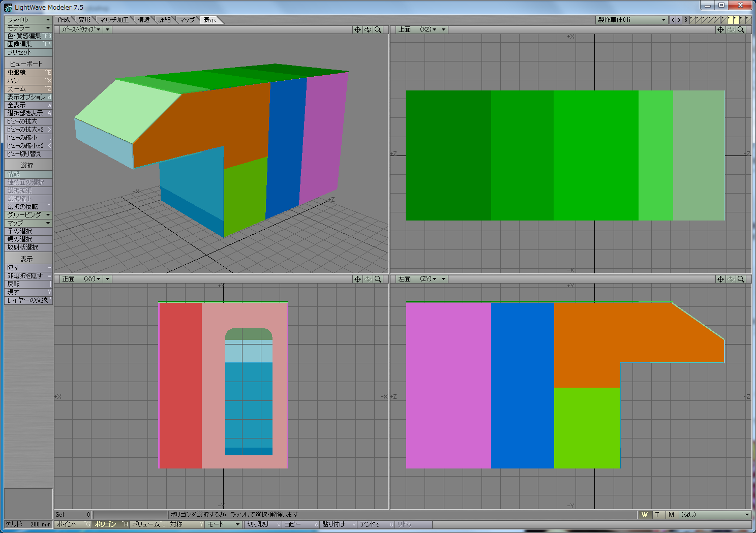Switch to the 作成 (Create) tab

point(64,20)
